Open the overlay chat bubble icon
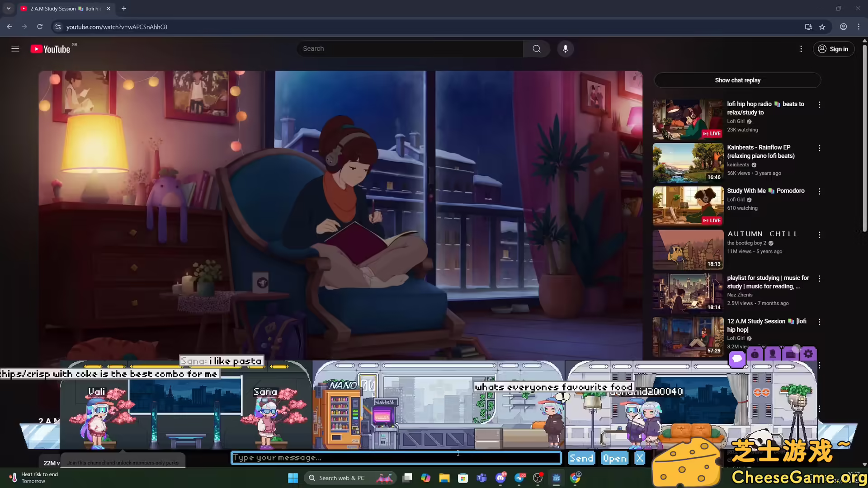 (x=737, y=358)
